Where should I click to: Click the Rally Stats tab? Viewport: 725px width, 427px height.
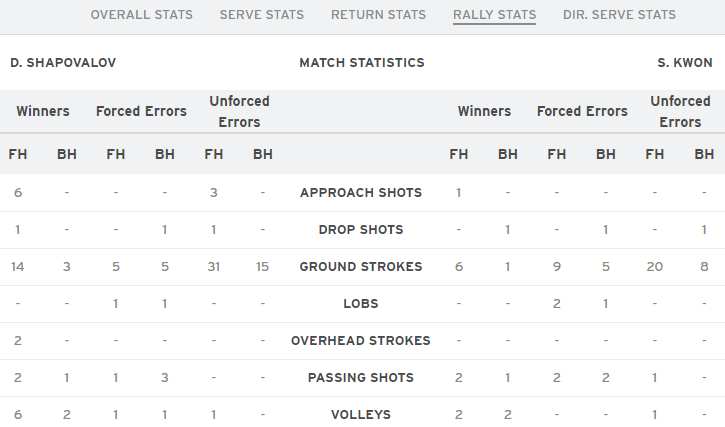click(494, 15)
